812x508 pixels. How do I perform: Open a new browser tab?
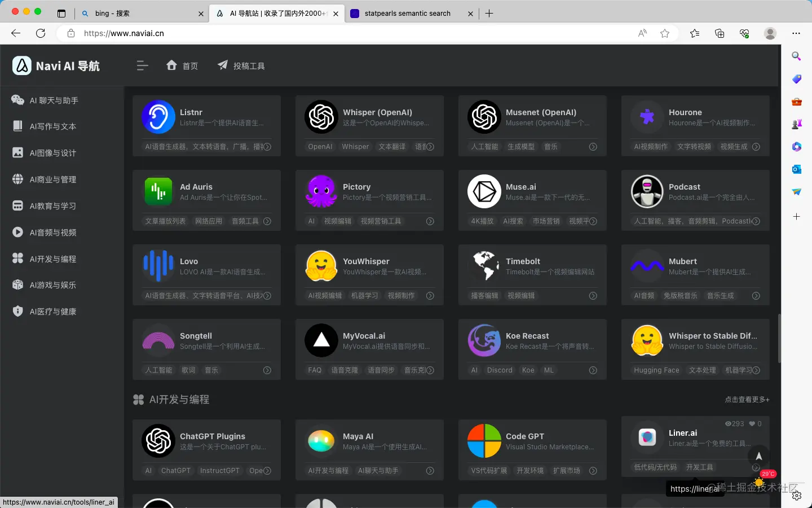489,14
